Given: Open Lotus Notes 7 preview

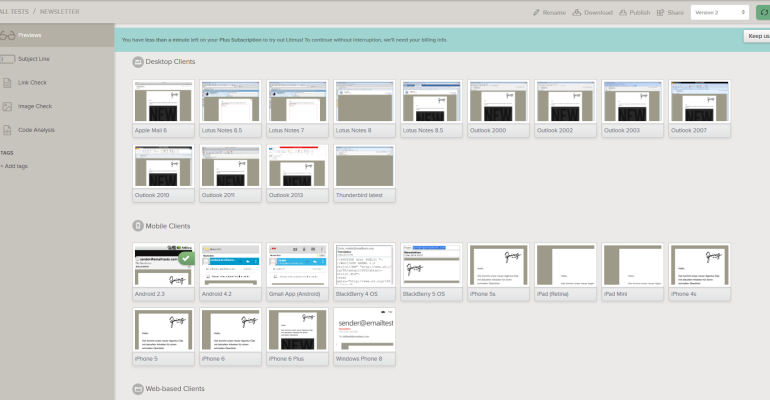Looking at the screenshot, I should pyautogui.click(x=297, y=108).
